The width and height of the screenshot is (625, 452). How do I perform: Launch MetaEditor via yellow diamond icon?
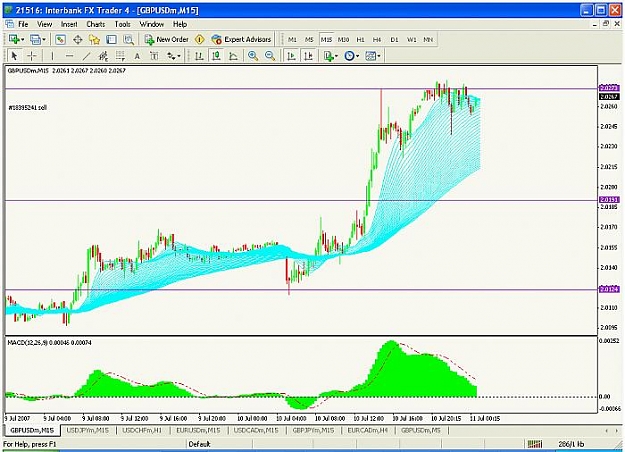tap(200, 39)
